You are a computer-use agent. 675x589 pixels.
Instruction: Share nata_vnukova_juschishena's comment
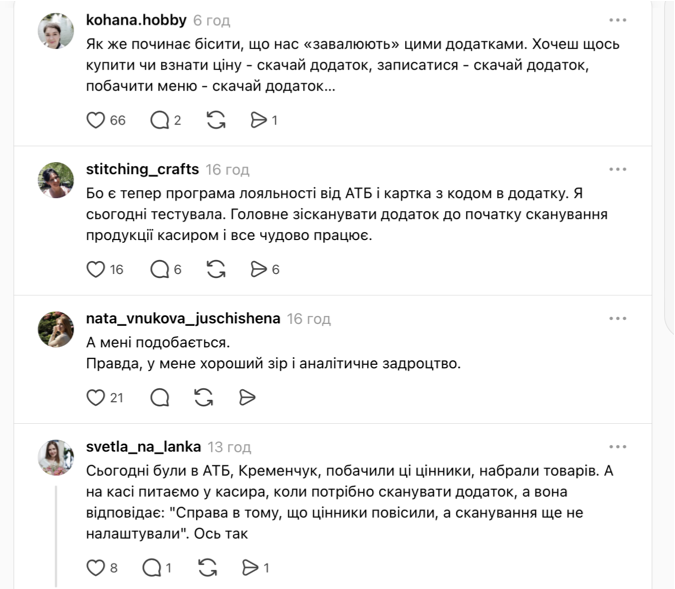pyautogui.click(x=248, y=398)
